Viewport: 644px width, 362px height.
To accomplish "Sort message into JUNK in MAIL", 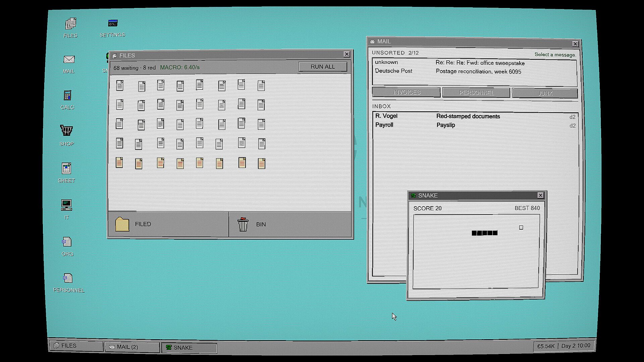I will [545, 94].
